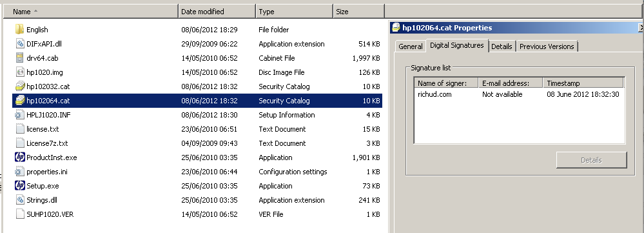Switch to the General tab
Viewport: 644px width, 233px height.
point(410,46)
